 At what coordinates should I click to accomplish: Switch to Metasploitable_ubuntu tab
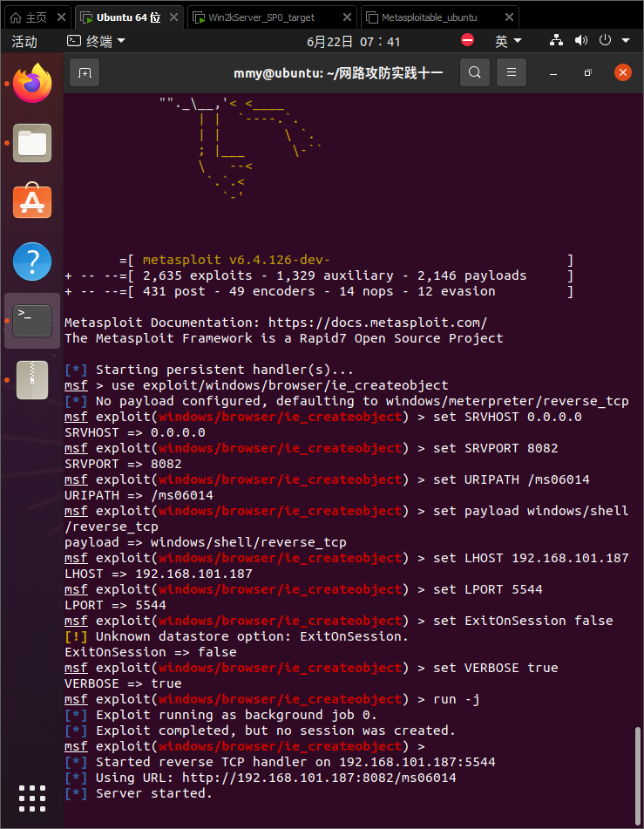440,17
